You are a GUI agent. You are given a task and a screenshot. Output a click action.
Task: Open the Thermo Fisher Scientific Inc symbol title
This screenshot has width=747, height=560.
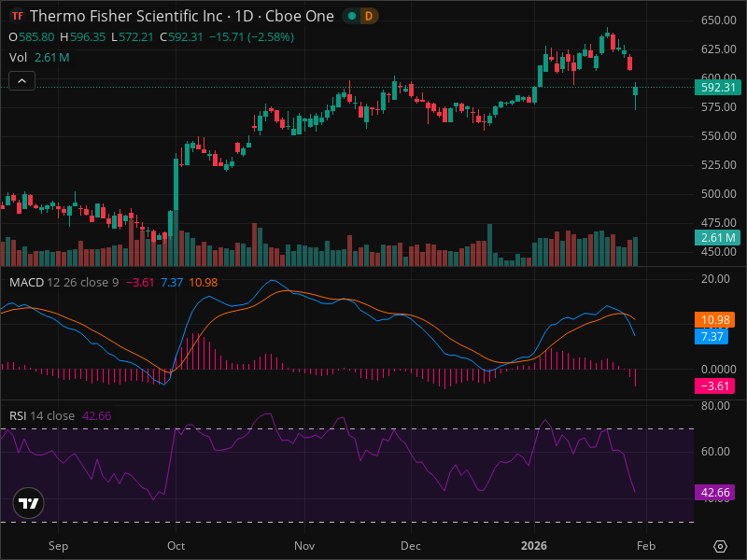tap(182, 16)
